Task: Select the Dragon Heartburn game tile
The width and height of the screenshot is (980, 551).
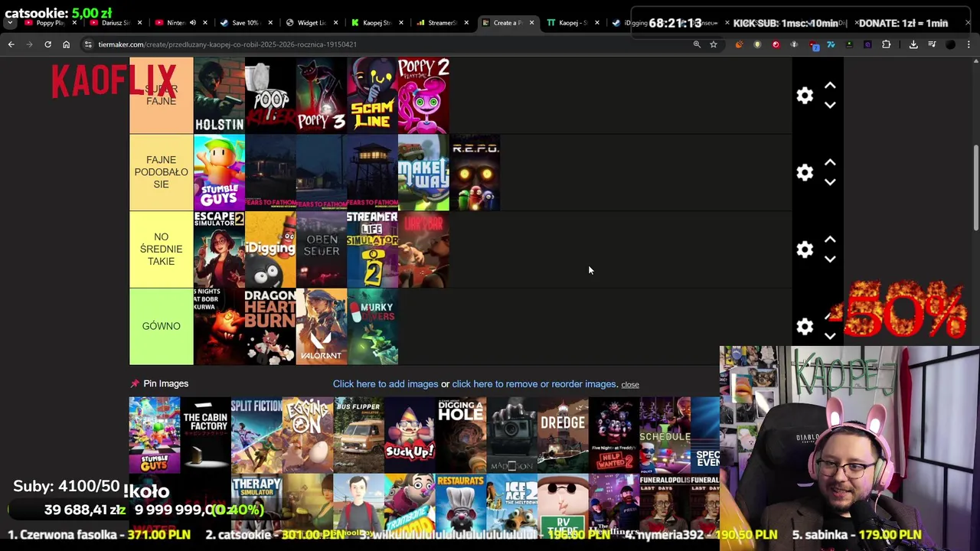Action: pyautogui.click(x=270, y=327)
